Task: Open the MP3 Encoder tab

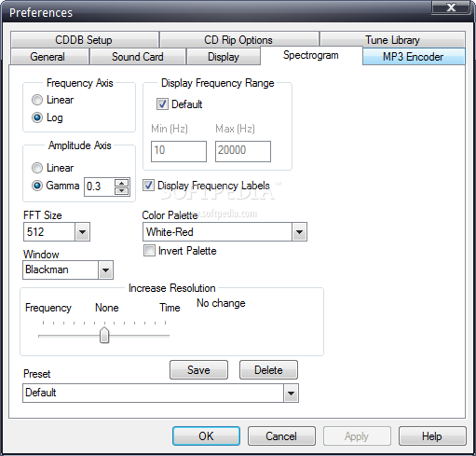Action: [414, 57]
